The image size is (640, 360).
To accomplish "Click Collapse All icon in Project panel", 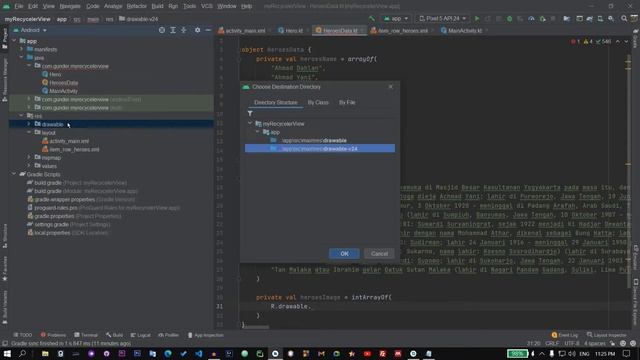I will (x=184, y=30).
